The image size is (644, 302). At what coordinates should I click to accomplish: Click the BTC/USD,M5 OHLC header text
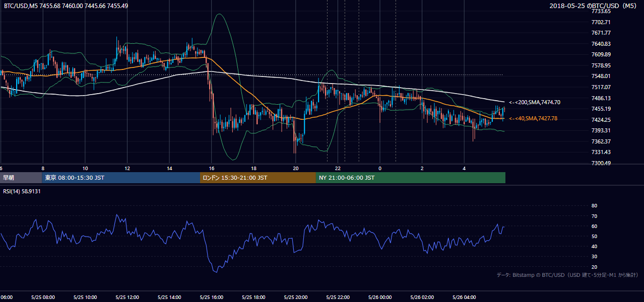point(66,6)
